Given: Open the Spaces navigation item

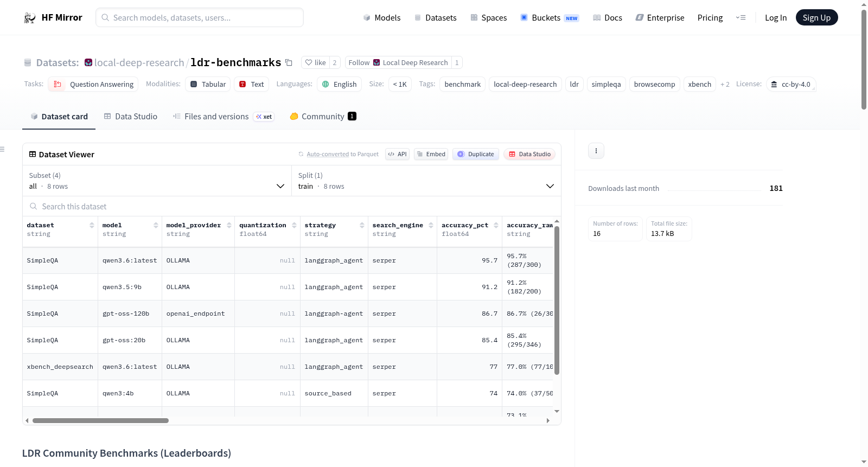Looking at the screenshot, I should tap(488, 18).
